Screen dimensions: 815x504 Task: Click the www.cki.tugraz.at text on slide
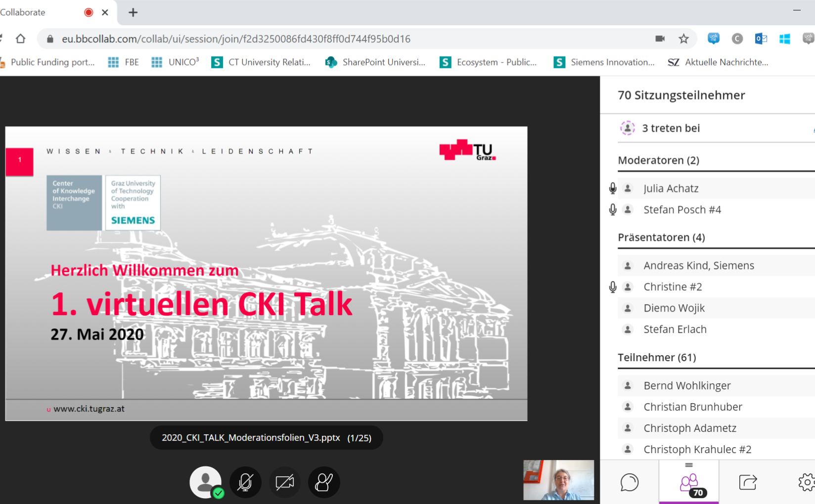(89, 409)
